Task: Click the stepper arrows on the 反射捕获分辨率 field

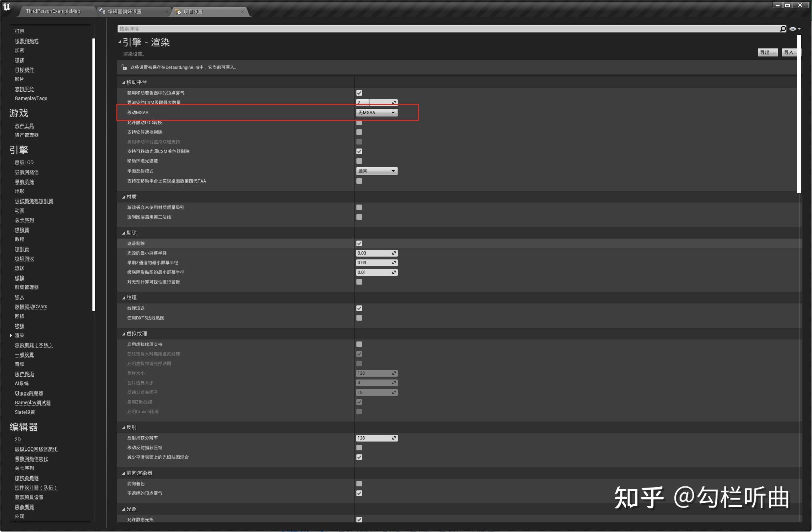Action: pos(395,438)
